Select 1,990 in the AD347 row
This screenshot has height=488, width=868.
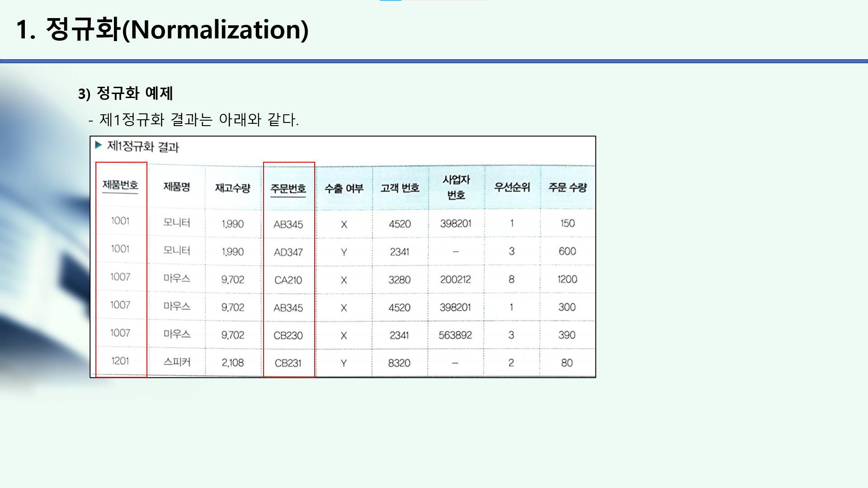(x=232, y=252)
